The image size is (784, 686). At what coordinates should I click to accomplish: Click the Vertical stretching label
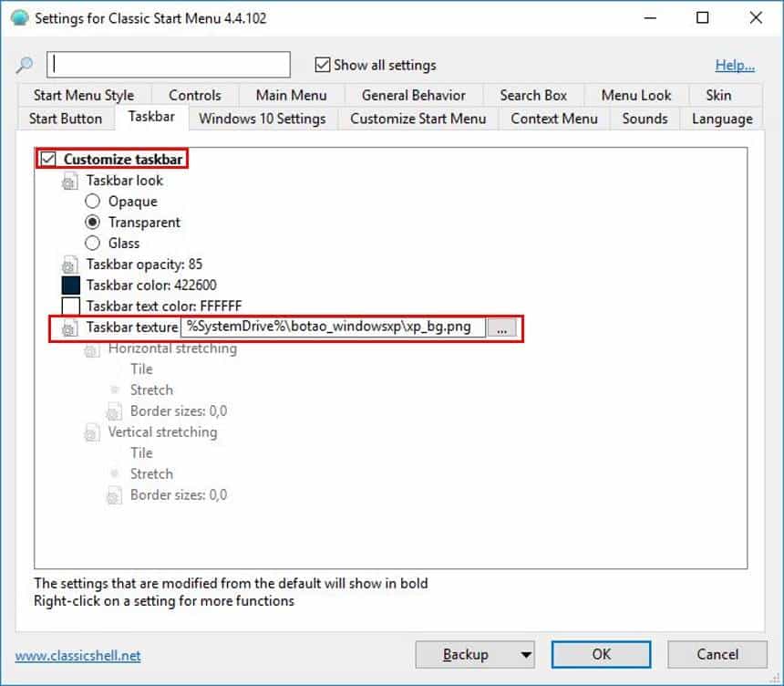pos(162,431)
